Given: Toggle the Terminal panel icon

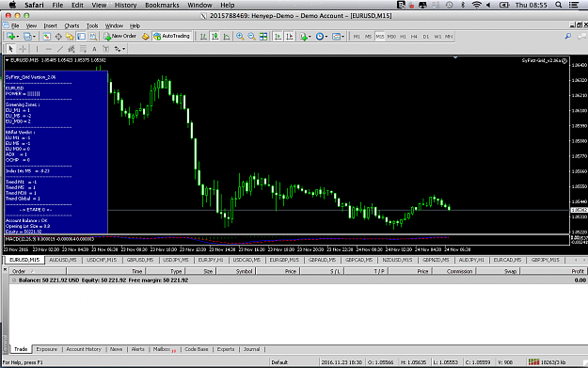Looking at the screenshot, I should 81,37.
